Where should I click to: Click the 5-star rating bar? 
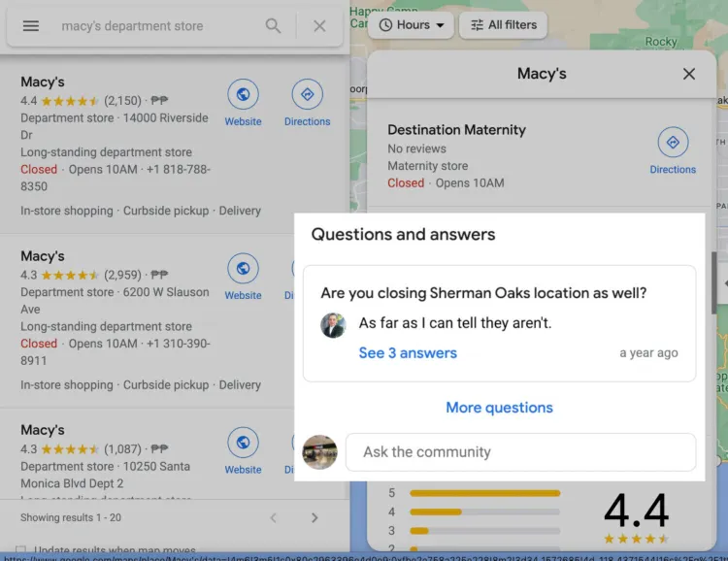coord(484,493)
